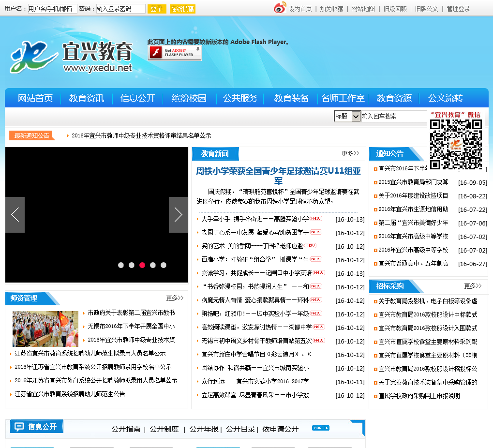Focus the 密码 password field
The image size is (493, 448).
tap(121, 9)
